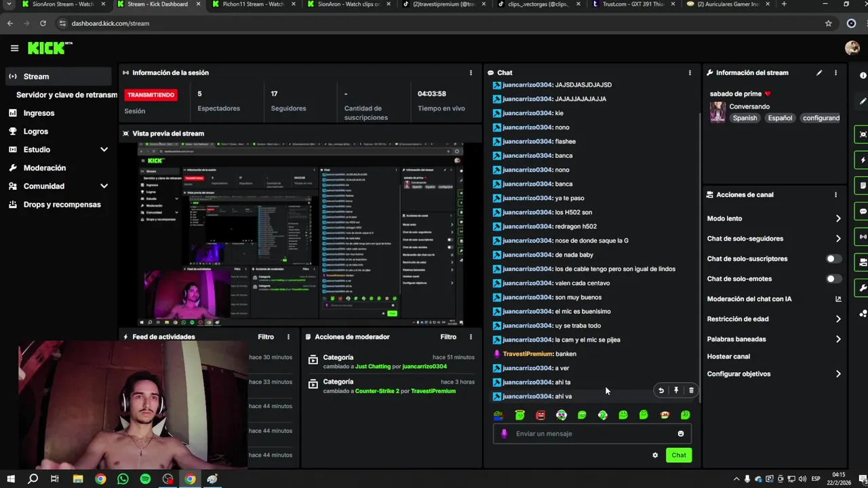Viewport: 868px width, 488px height.
Task: Insert the last green emote in row
Action: point(685,415)
